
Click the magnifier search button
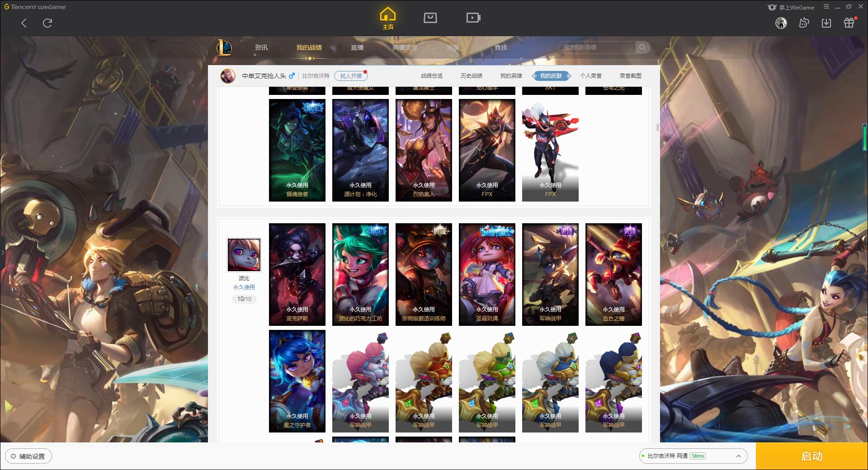point(642,47)
